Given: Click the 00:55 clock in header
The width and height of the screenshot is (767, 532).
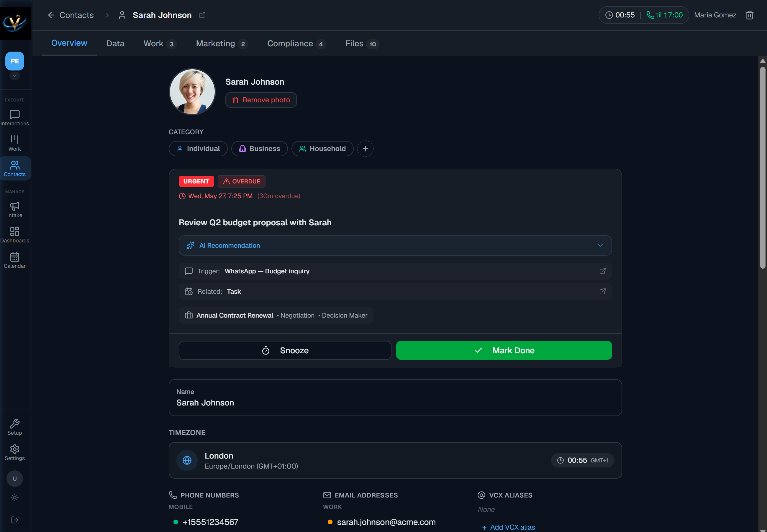Looking at the screenshot, I should tap(620, 15).
